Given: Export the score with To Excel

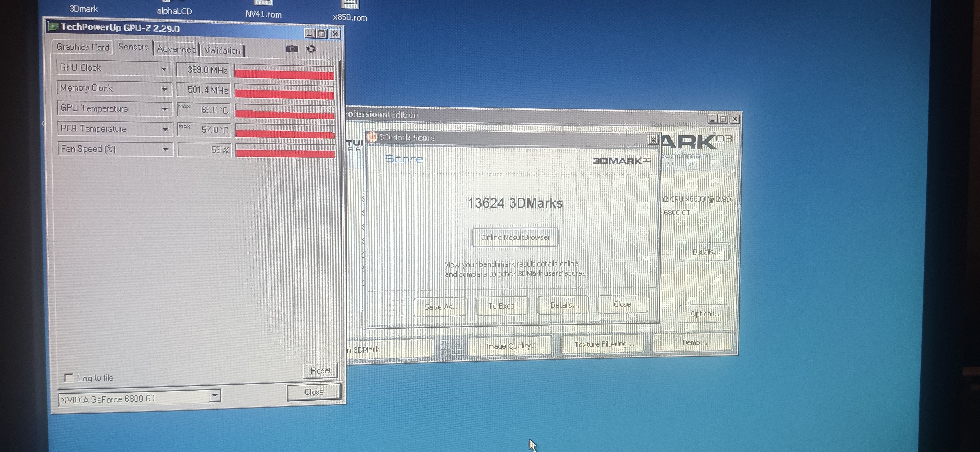Looking at the screenshot, I should coord(502,306).
